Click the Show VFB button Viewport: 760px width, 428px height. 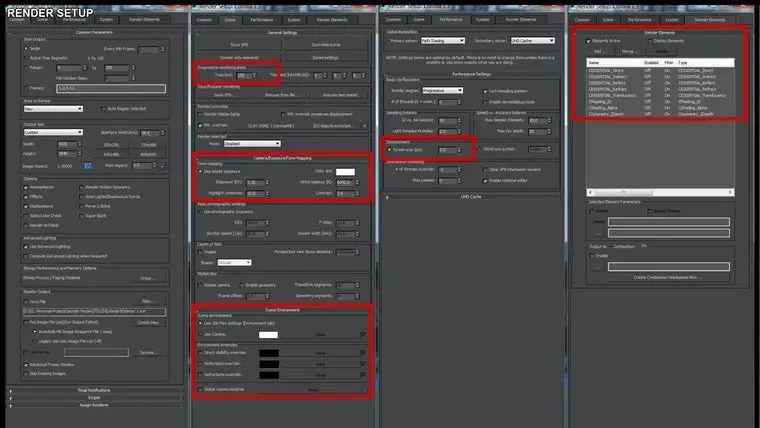[x=239, y=45]
